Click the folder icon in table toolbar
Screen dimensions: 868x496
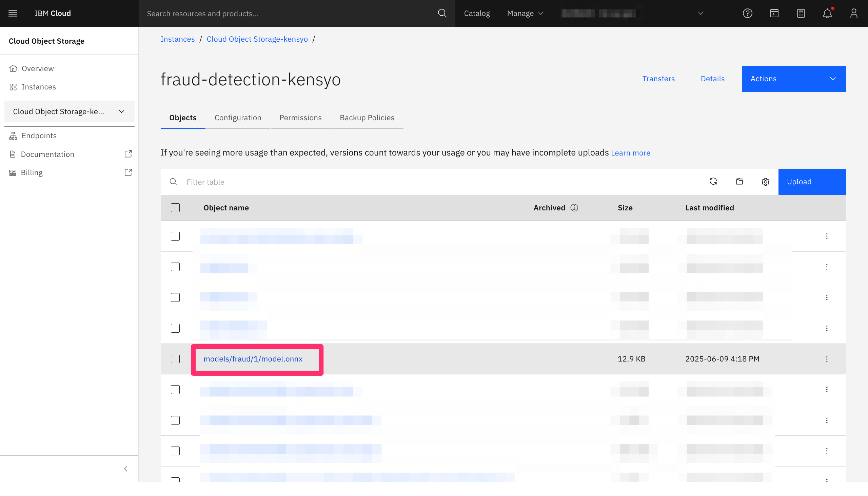739,182
